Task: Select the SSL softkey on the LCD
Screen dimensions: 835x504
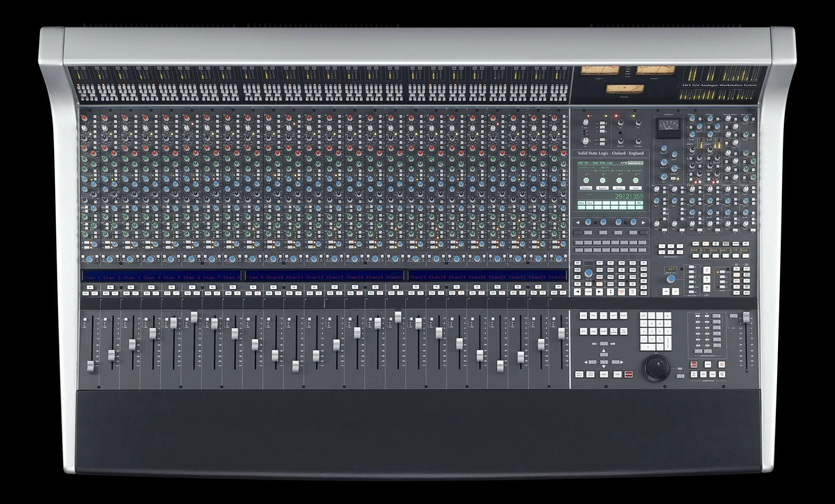Action: [639, 203]
